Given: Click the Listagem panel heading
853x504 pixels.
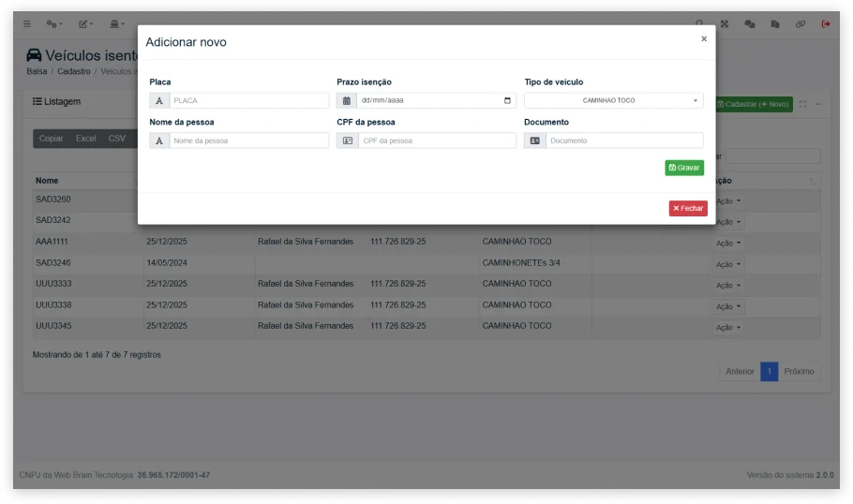Looking at the screenshot, I should 56,102.
